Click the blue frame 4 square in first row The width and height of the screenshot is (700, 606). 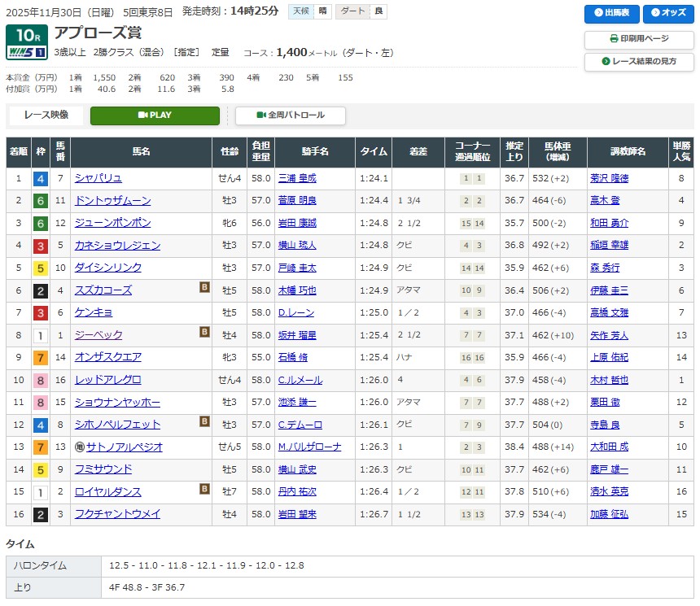tap(40, 179)
